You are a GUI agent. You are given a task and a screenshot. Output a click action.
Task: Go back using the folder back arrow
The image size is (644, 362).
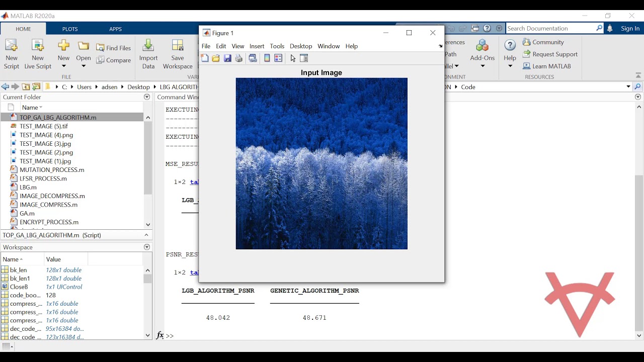point(5,86)
